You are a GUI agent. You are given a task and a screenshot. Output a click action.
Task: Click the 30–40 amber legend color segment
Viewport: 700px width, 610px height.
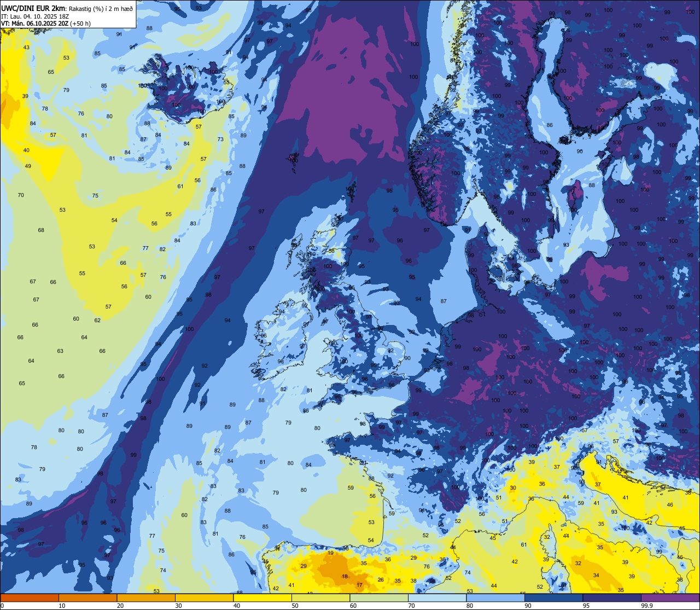coord(204,597)
